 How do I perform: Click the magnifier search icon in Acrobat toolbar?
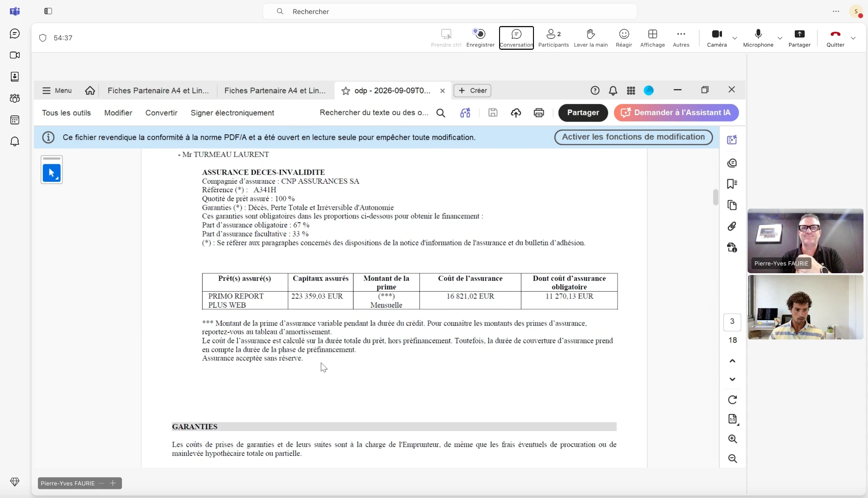pos(441,113)
